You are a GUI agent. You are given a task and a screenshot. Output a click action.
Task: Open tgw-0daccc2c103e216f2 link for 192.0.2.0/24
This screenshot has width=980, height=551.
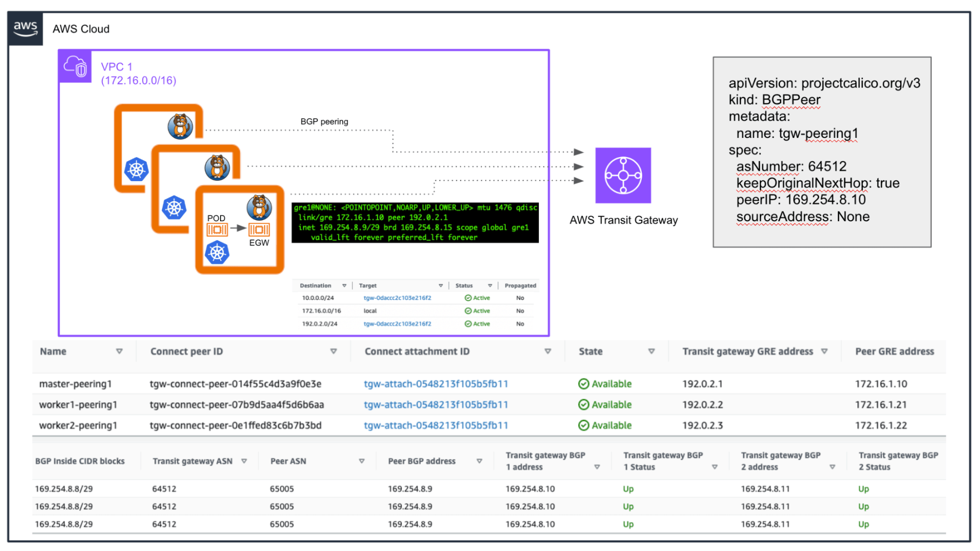point(397,324)
